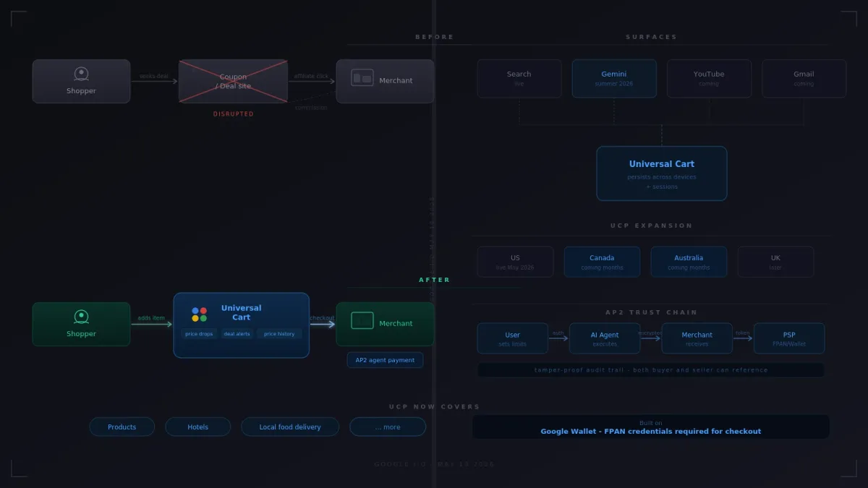Click the gray Merchant storefront icon in the Before flow
The height and width of the screenshot is (488, 868).
pos(362,78)
